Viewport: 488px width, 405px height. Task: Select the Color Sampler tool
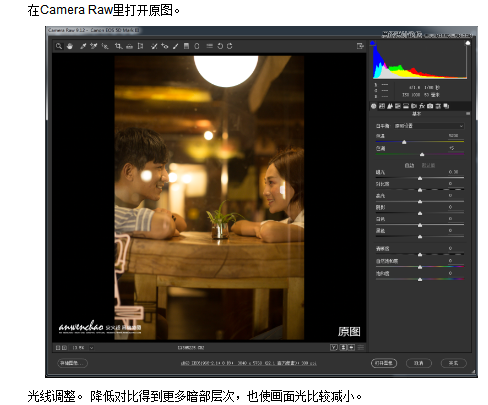coord(94,46)
